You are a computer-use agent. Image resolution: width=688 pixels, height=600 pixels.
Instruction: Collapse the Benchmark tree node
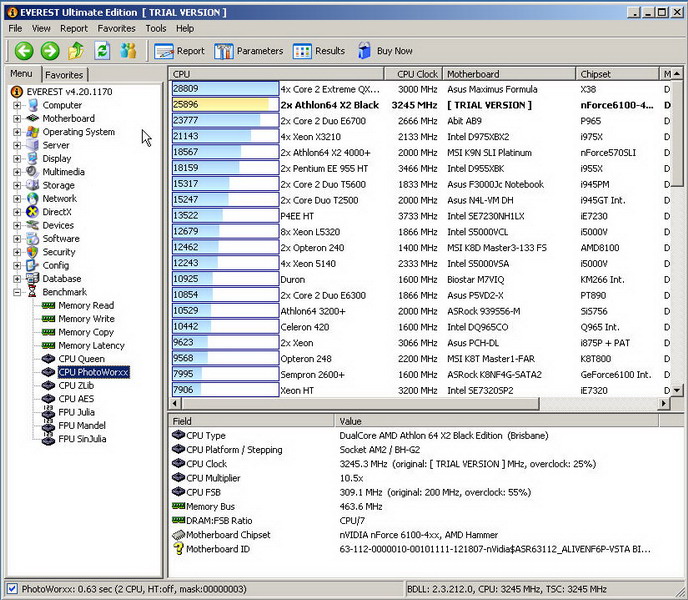pos(17,292)
